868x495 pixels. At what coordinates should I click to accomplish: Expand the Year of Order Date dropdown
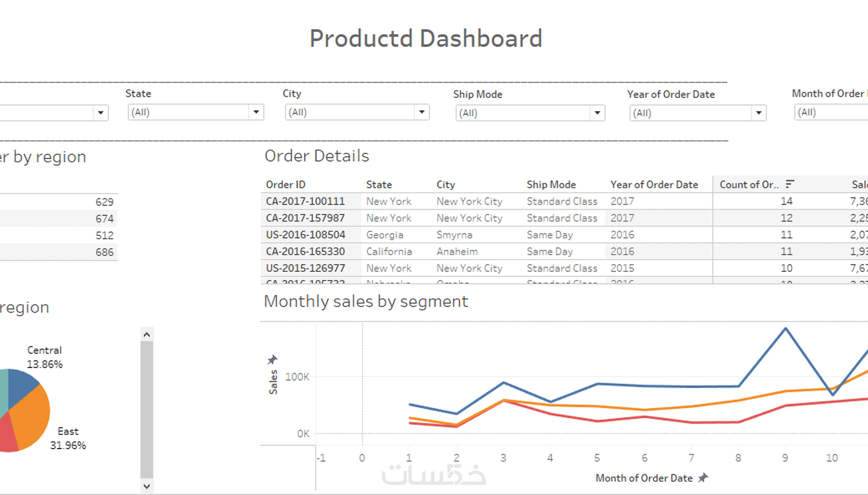(x=758, y=113)
